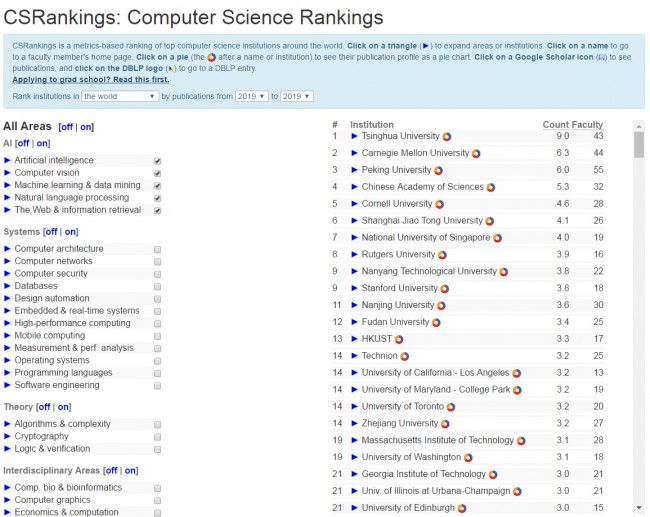Check the Databases checkbox
This screenshot has width=650, height=517.
pos(158,286)
